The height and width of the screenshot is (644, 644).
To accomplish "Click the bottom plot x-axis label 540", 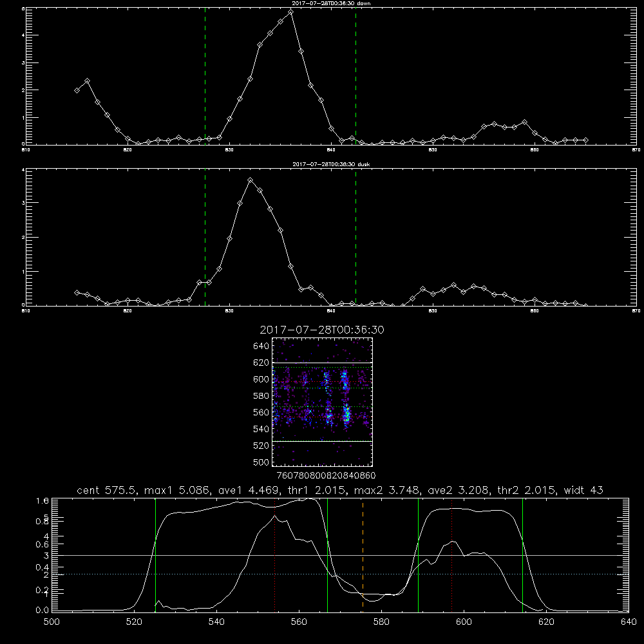I will tap(216, 621).
